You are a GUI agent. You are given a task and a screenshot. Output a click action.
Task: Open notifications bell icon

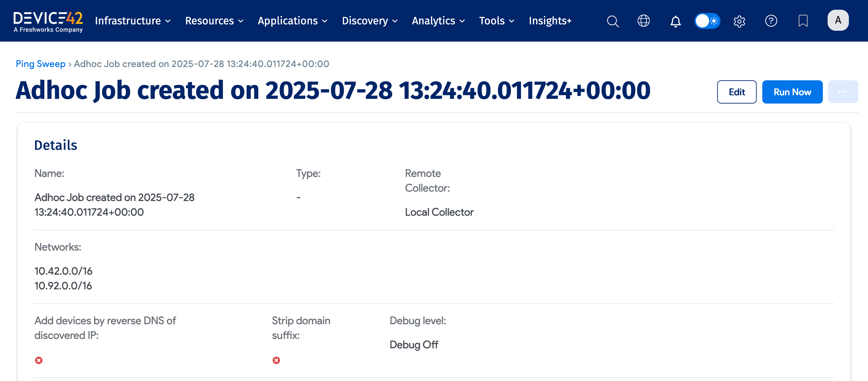coord(675,21)
